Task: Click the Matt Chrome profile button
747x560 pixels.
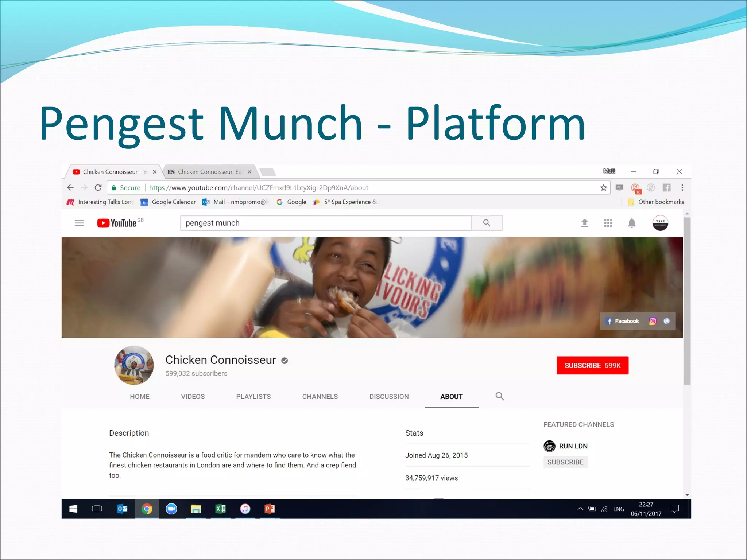Action: (609, 171)
